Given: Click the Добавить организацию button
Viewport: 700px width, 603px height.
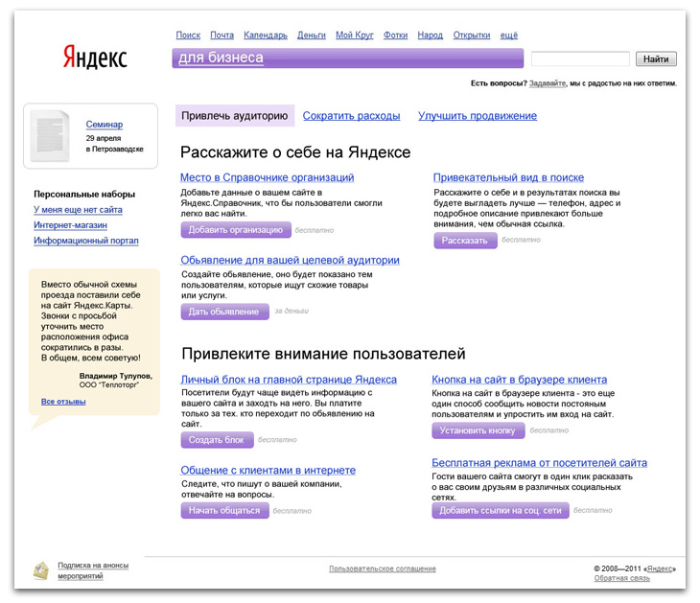Looking at the screenshot, I should 236,230.
